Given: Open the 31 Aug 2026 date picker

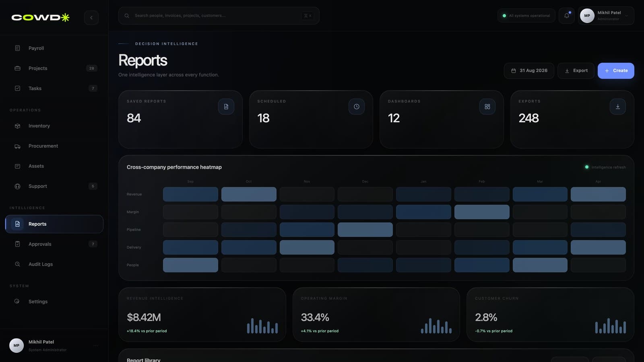Looking at the screenshot, I should (529, 71).
